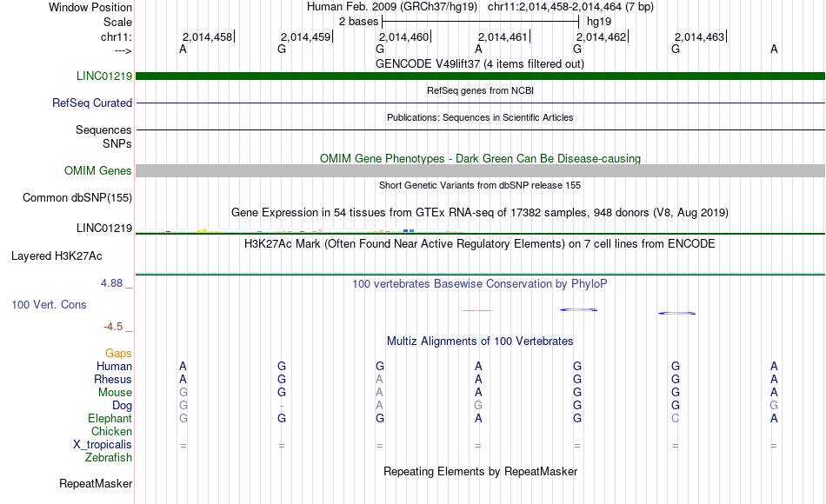The height and width of the screenshot is (504, 826).
Task: Click the 'GENCODE V49lift37 (4 items filtered out)' title
Action: [479, 63]
